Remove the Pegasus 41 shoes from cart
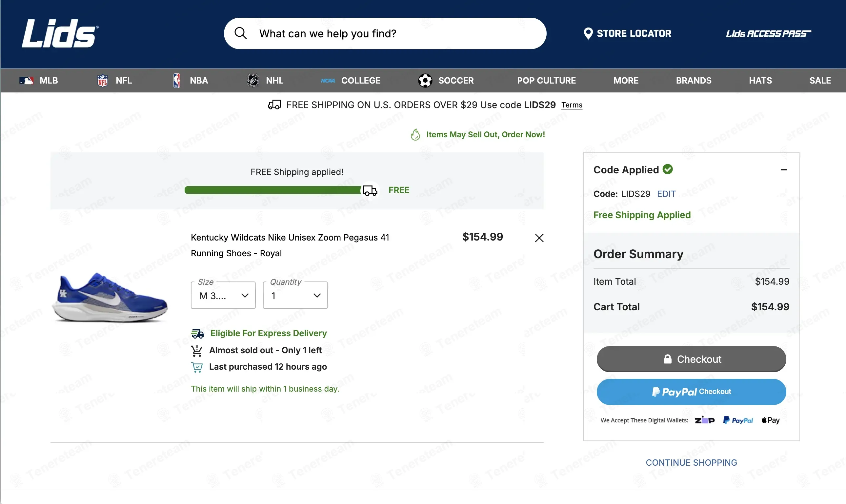This screenshot has height=504, width=846. click(x=539, y=238)
